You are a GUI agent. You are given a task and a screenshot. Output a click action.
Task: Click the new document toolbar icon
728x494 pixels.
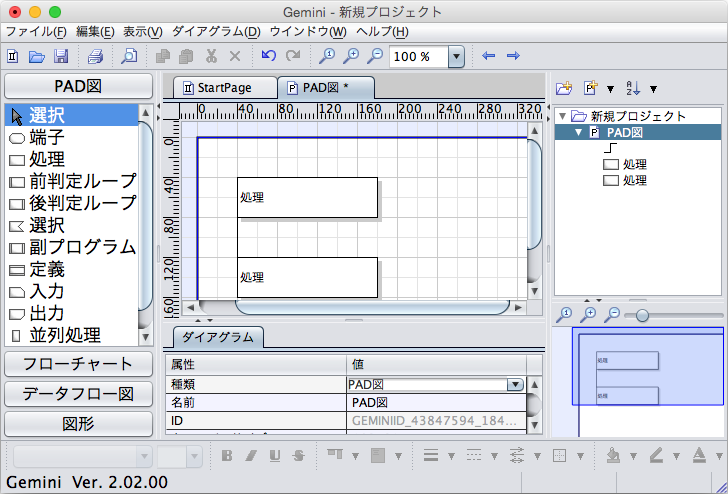coord(13,56)
